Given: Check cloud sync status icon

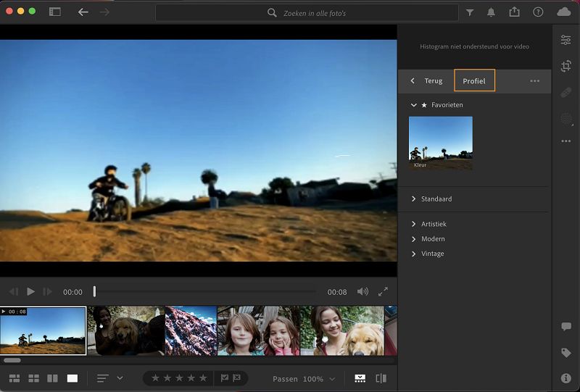Looking at the screenshot, I should click(564, 12).
